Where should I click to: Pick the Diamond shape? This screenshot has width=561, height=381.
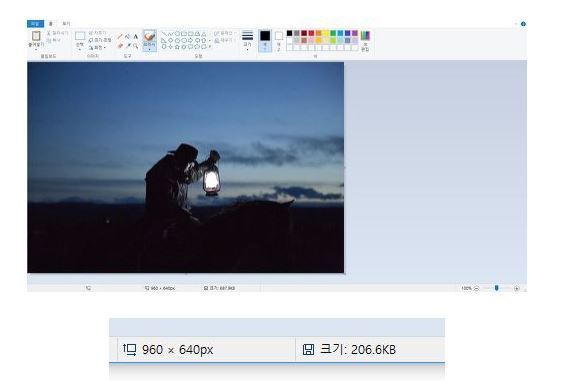coord(170,40)
